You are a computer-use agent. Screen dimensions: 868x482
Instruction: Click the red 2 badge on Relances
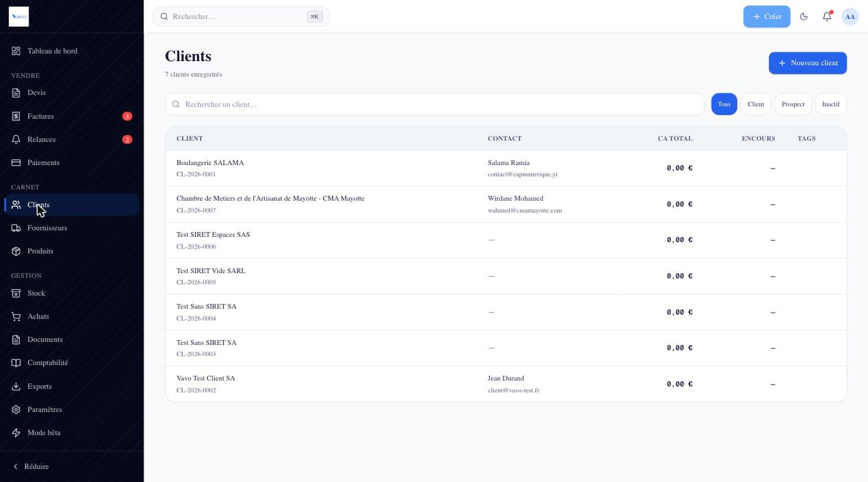coord(127,139)
